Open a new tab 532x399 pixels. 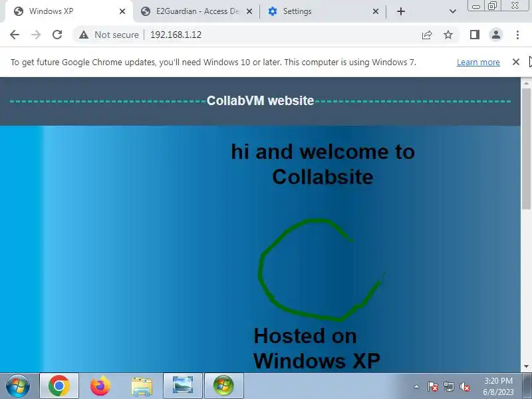tap(401, 11)
